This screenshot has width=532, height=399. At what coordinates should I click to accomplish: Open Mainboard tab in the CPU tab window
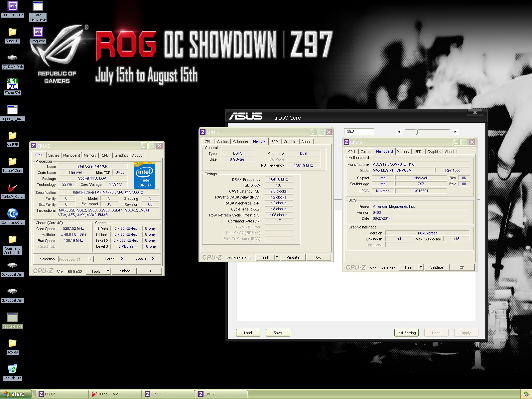coord(71,155)
